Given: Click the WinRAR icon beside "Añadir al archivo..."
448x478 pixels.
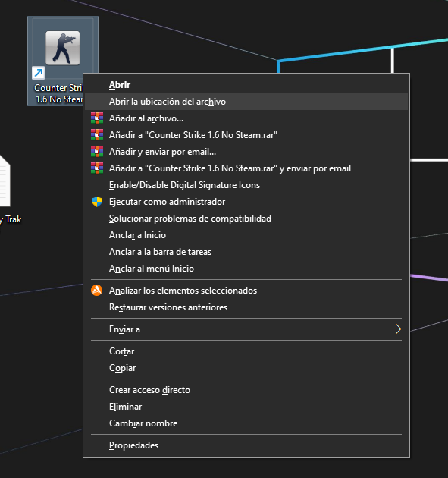Looking at the screenshot, I should click(97, 118).
